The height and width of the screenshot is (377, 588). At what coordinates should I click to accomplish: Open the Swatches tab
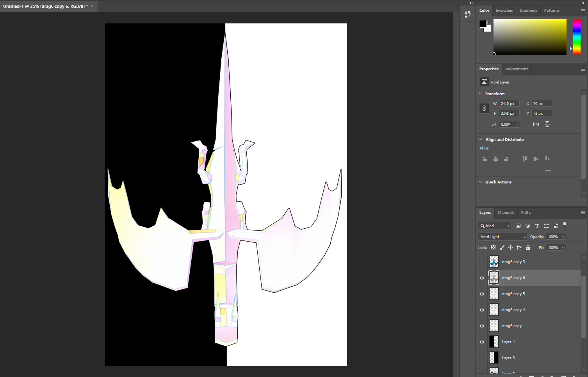pos(504,11)
